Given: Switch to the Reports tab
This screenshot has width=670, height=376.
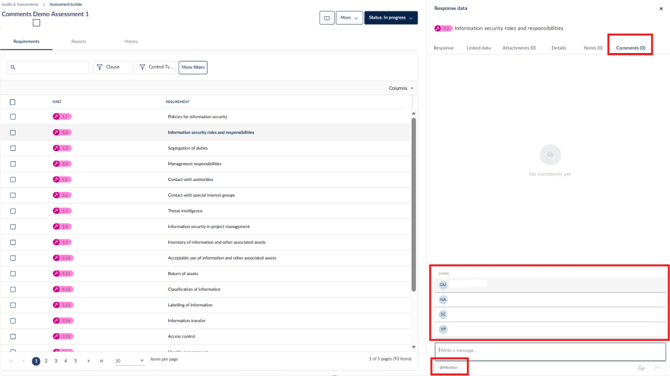Looking at the screenshot, I should click(x=79, y=41).
